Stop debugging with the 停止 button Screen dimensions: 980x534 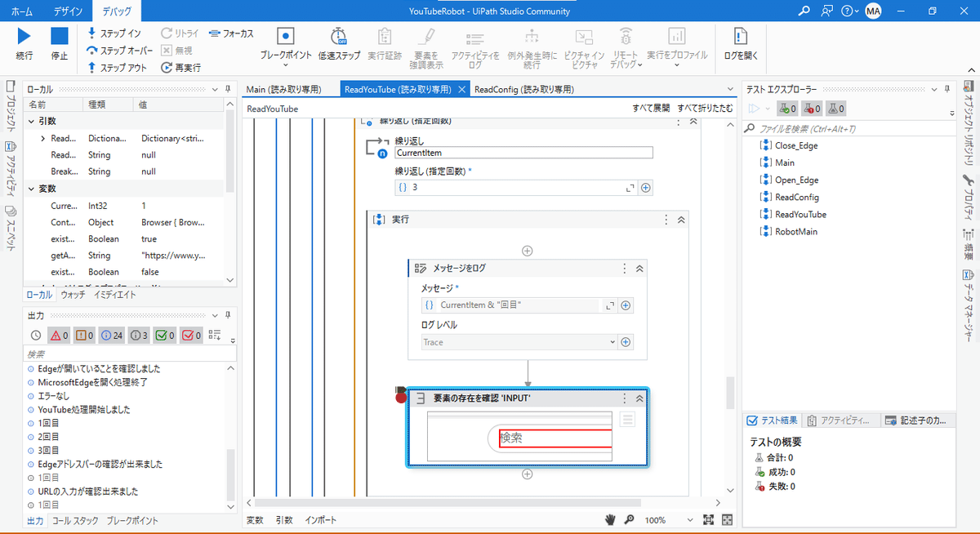tap(60, 37)
